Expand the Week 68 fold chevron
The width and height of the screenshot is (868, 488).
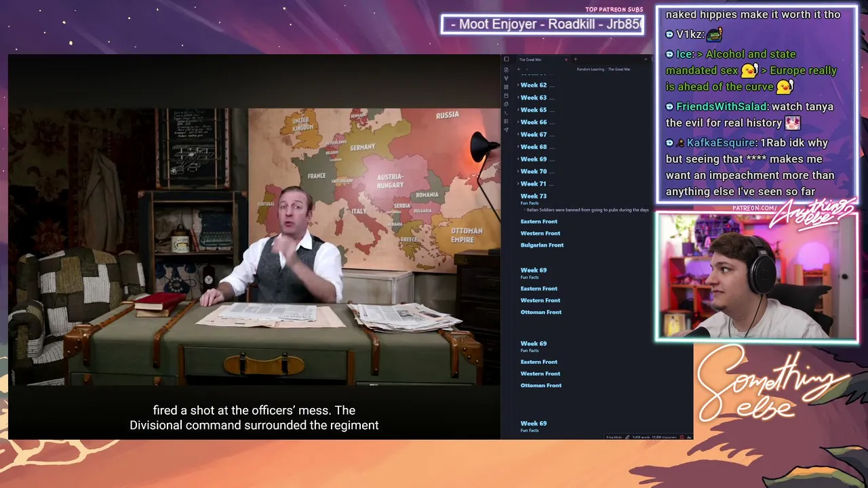pyautogui.click(x=518, y=147)
